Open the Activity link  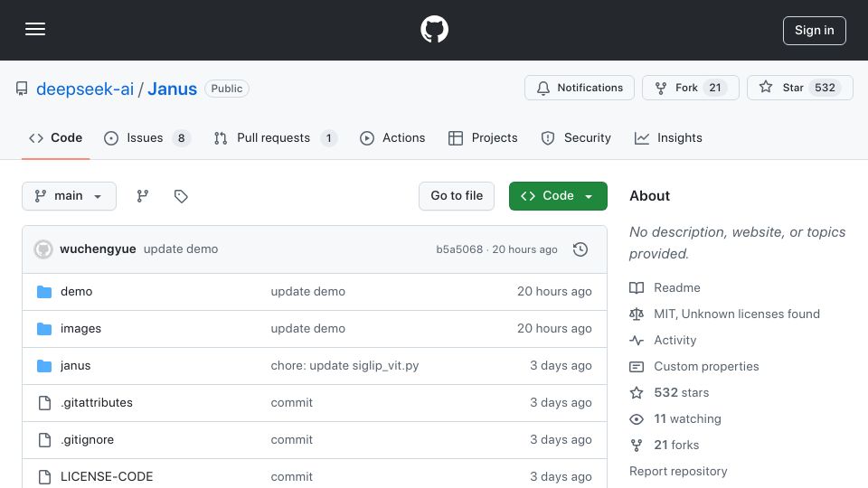pyautogui.click(x=675, y=341)
